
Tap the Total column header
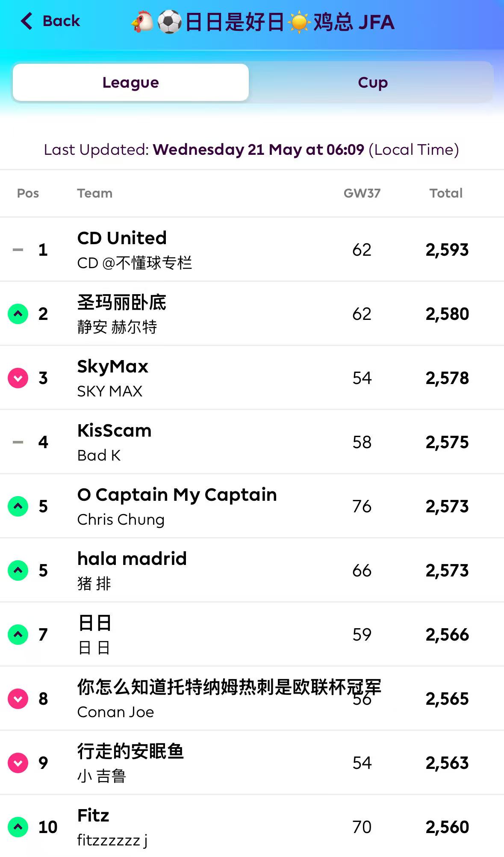[x=446, y=193]
